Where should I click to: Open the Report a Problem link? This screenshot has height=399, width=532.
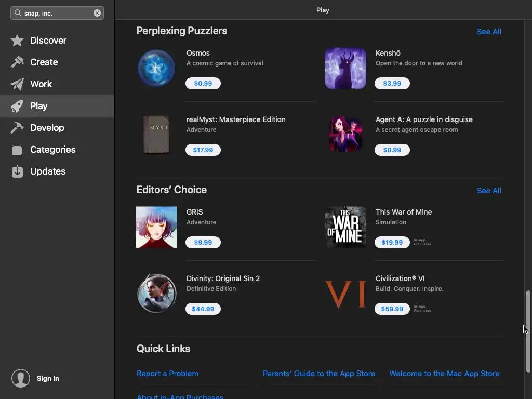click(x=167, y=374)
